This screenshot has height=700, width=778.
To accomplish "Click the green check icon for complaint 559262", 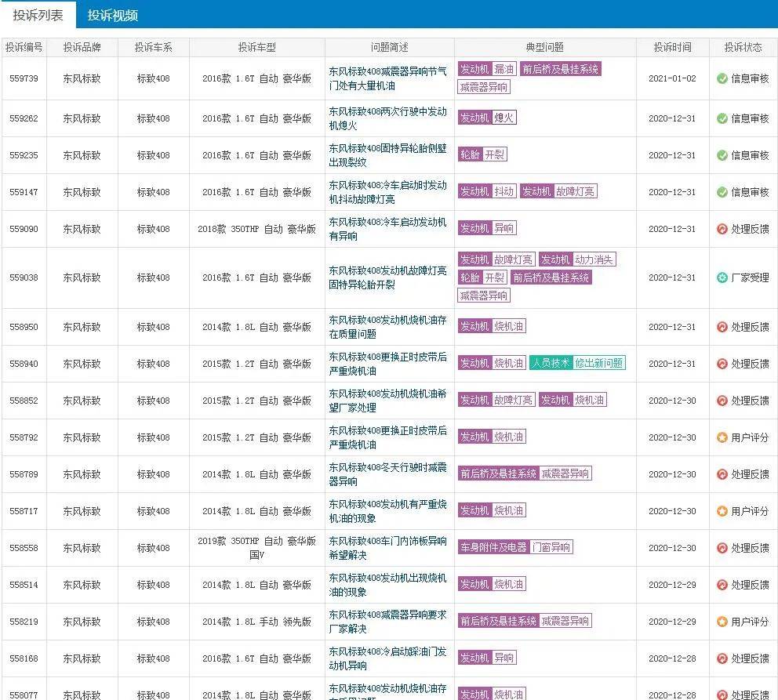I will pyautogui.click(x=722, y=118).
